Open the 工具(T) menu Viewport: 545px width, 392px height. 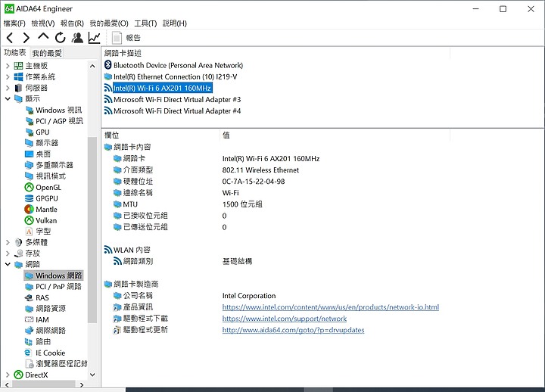[x=145, y=23]
